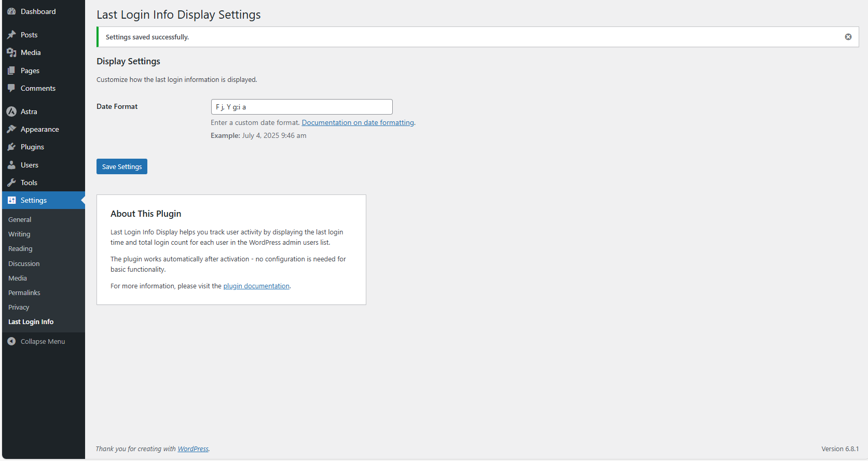Select Last Login Info submenu item
Screen dimensions: 868x461
31,322
